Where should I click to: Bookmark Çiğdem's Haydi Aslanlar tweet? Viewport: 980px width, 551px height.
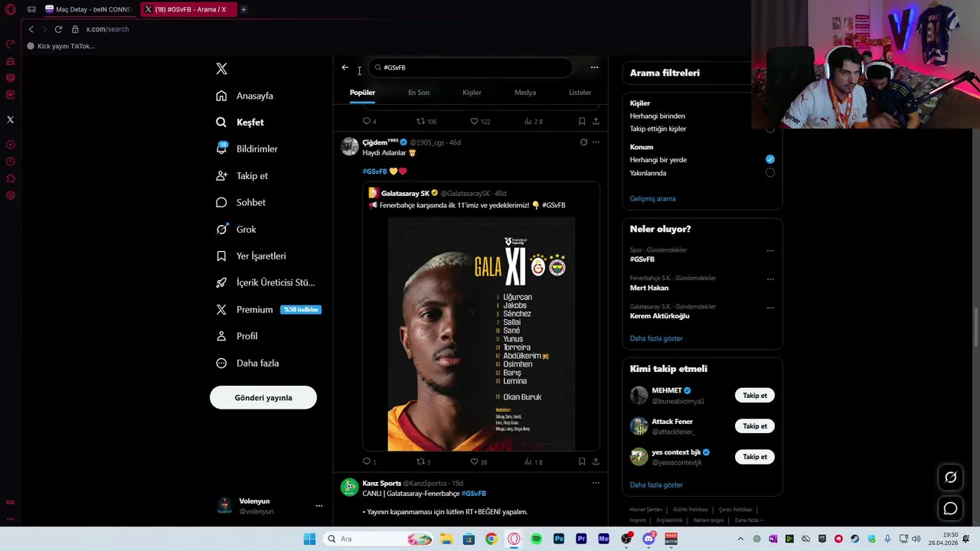pyautogui.click(x=582, y=461)
